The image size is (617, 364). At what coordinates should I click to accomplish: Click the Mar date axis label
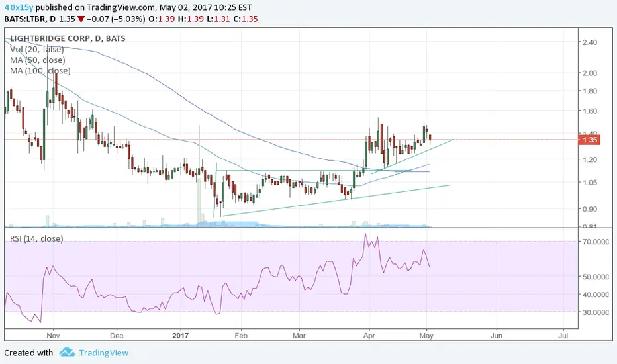point(299,336)
